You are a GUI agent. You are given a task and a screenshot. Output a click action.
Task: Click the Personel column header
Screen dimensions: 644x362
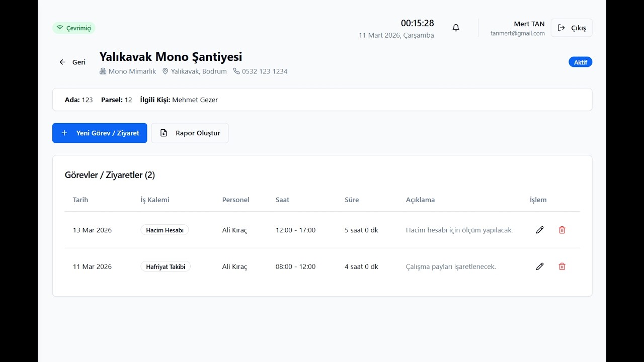(236, 200)
